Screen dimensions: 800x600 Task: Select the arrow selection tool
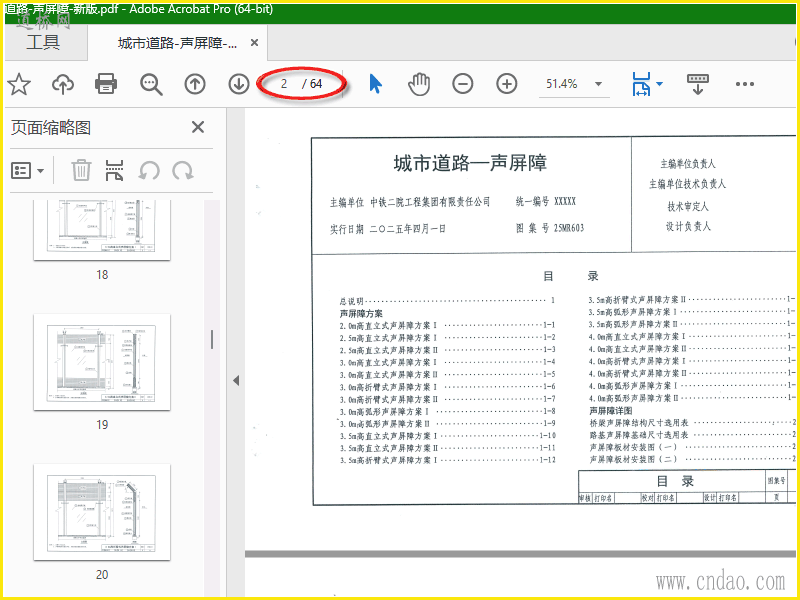click(375, 84)
